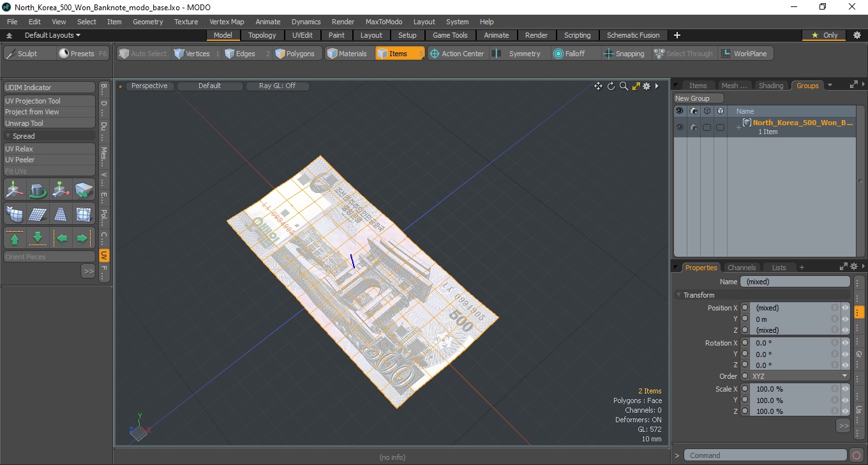Screen dimensions: 868x465
Task: Open viewport settings gear icon
Action: point(647,86)
